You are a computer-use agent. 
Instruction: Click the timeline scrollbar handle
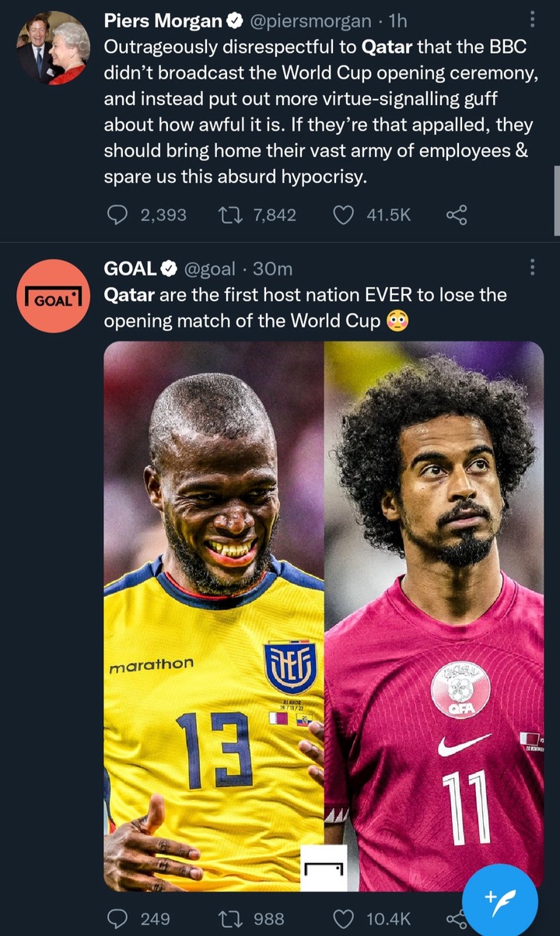pyautogui.click(x=557, y=200)
